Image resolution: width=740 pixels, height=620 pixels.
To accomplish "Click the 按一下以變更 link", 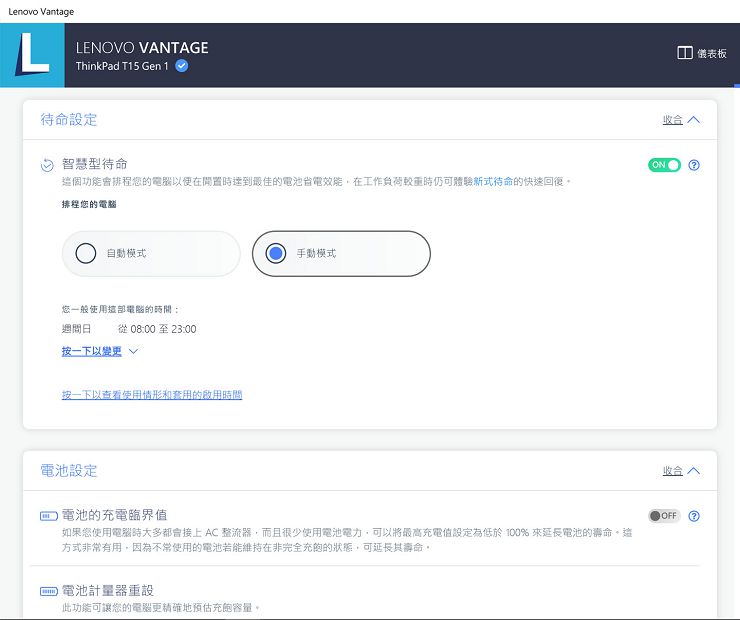I will tap(92, 351).
